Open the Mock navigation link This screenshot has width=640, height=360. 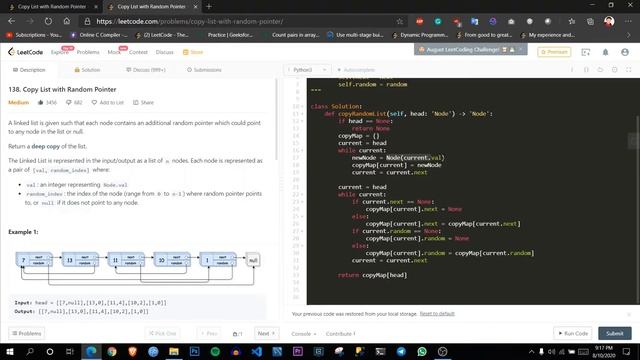pos(114,52)
